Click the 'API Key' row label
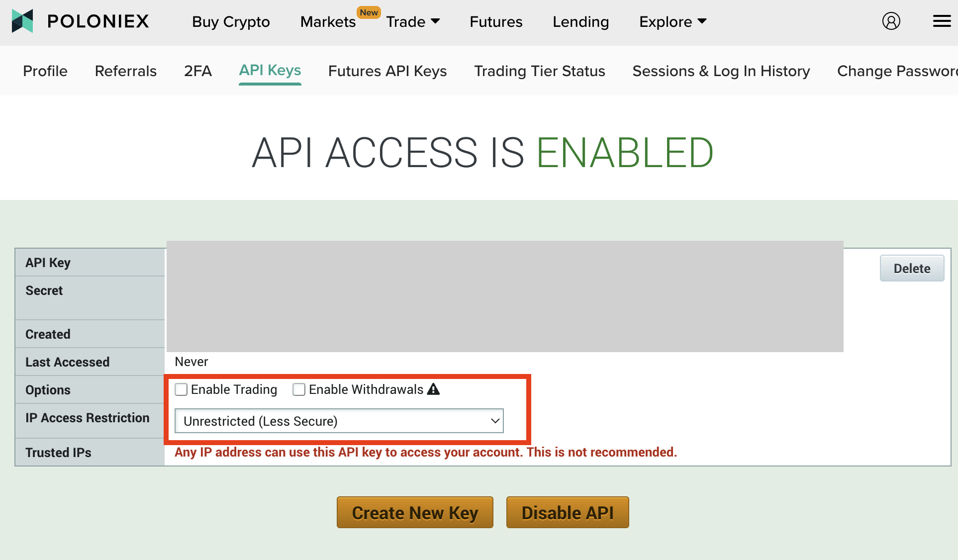958x560 pixels. click(x=48, y=263)
